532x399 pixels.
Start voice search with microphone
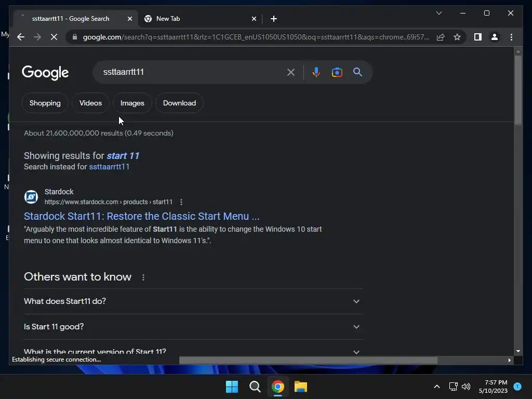pyautogui.click(x=316, y=72)
